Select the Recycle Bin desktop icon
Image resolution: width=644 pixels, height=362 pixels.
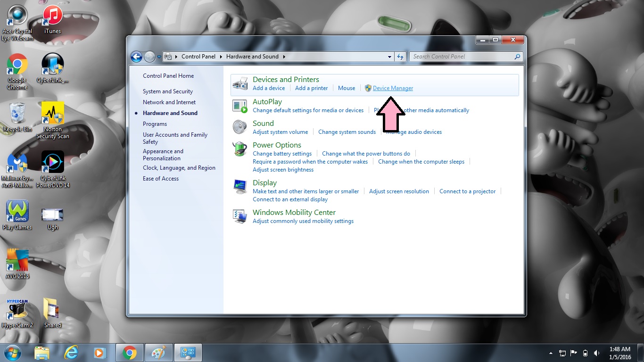click(x=17, y=117)
